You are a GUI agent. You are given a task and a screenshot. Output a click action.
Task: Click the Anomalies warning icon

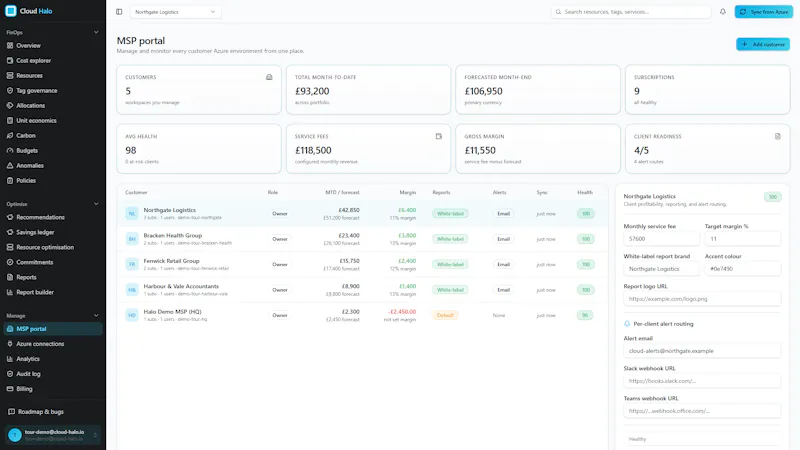point(10,165)
